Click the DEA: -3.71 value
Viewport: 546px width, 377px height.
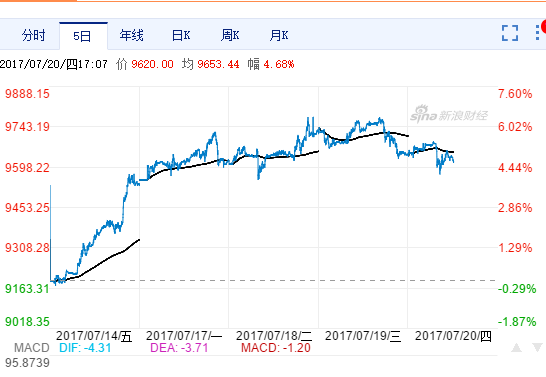click(x=179, y=348)
